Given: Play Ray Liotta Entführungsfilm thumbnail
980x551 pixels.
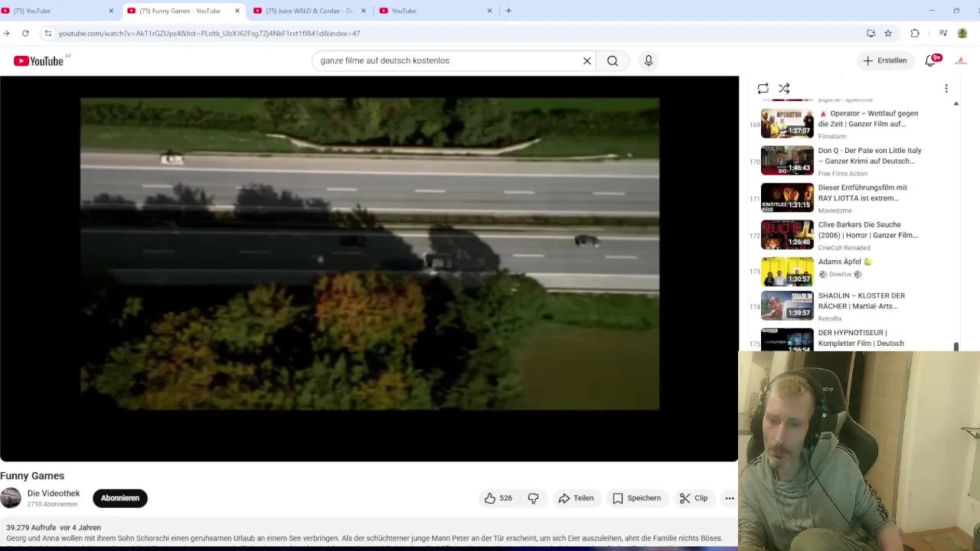Looking at the screenshot, I should pos(787,198).
